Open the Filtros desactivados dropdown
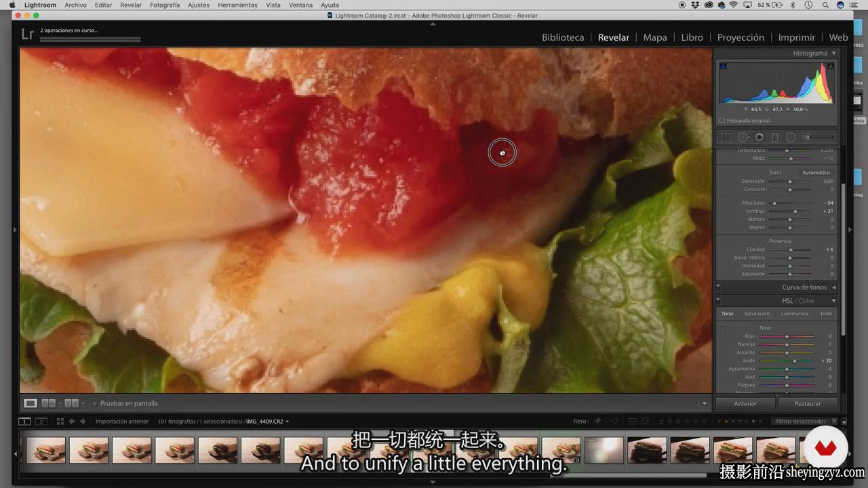Screen dimensions: 868x488 [x=804, y=422]
